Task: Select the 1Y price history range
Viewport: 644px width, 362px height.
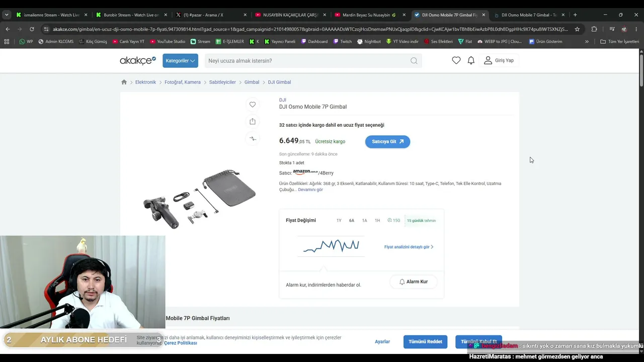Action: pos(339,221)
